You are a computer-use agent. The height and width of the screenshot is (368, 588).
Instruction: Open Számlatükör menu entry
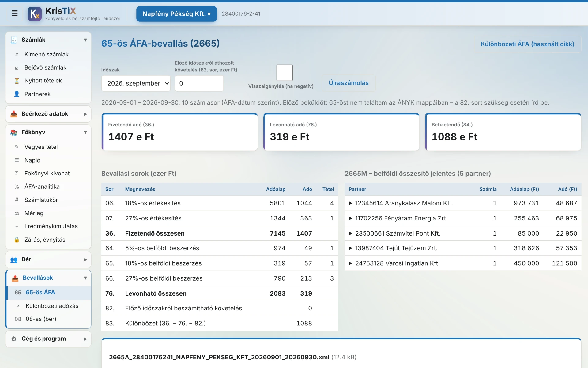click(x=48, y=200)
